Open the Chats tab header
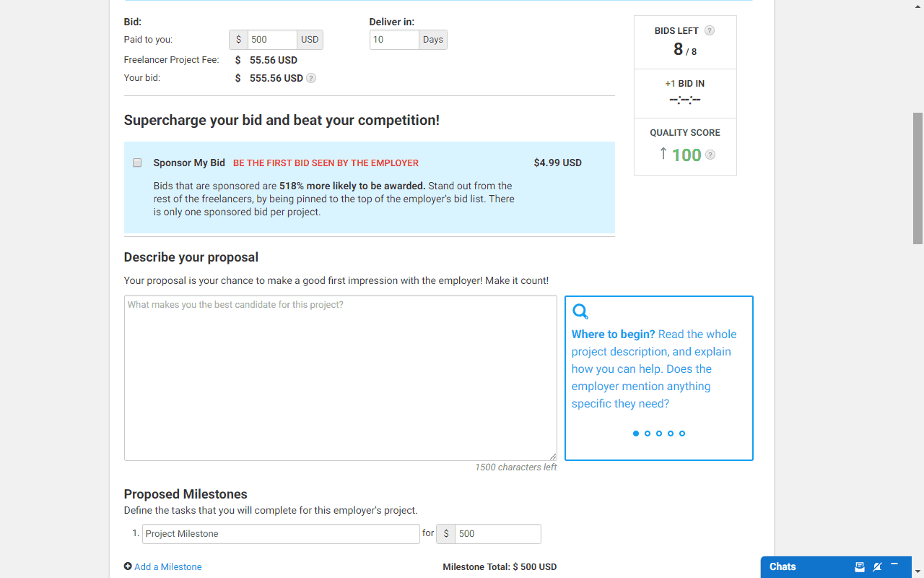The height and width of the screenshot is (578, 924). pos(783,566)
